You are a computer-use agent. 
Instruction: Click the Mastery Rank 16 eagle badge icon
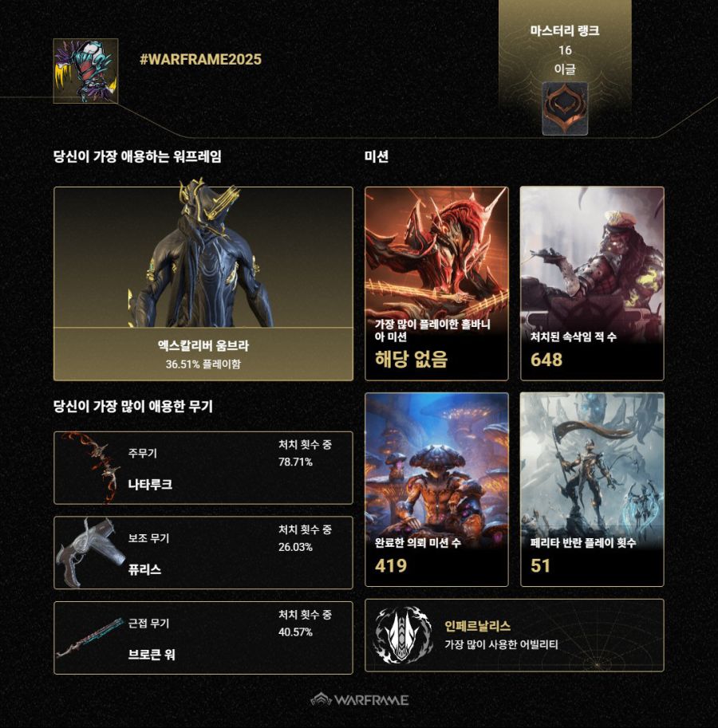(x=564, y=108)
